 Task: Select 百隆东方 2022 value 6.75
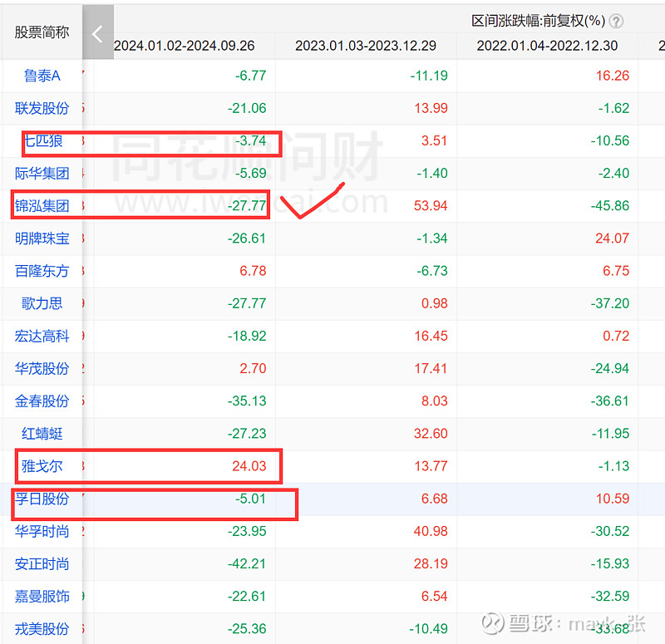click(x=616, y=271)
